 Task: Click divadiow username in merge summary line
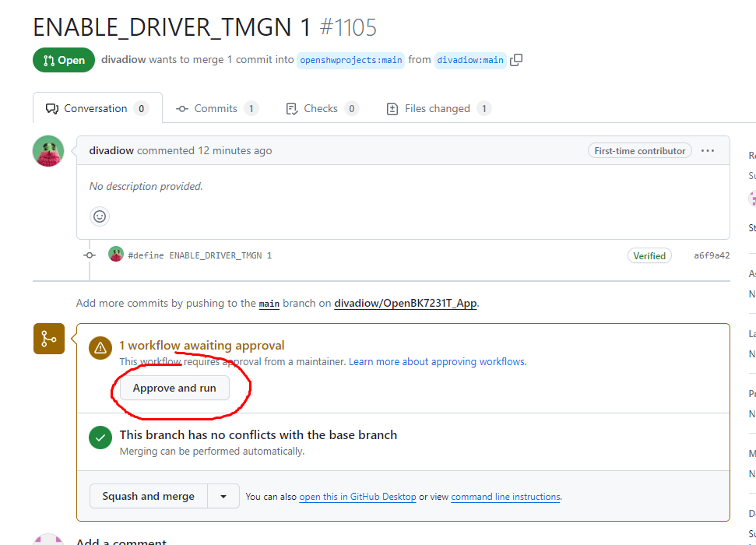click(x=124, y=59)
